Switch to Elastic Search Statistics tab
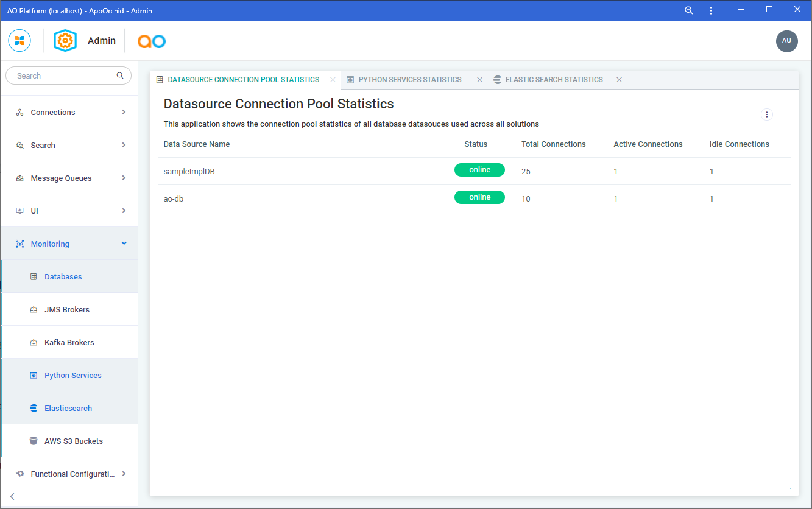 [x=554, y=80]
